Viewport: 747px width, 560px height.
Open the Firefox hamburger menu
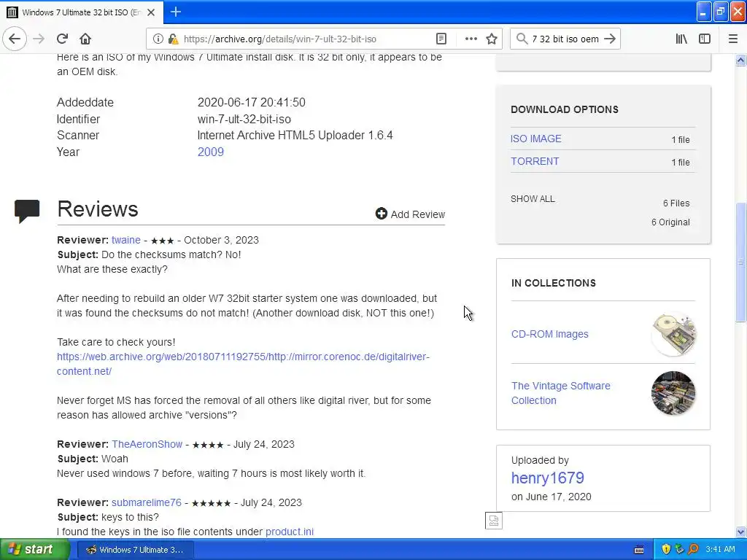(733, 39)
